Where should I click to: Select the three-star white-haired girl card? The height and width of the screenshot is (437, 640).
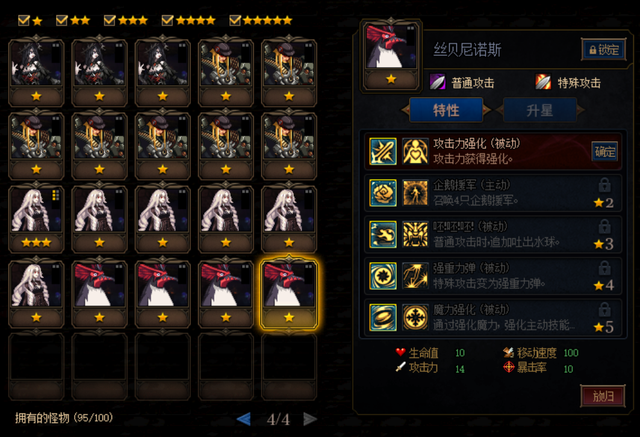click(36, 219)
